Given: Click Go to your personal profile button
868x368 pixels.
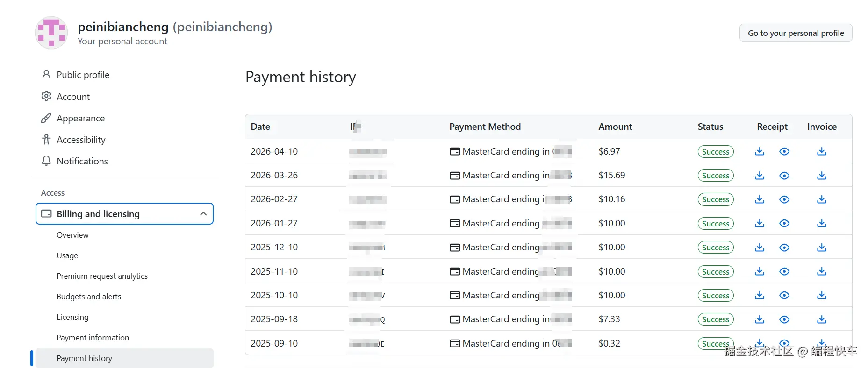Looking at the screenshot, I should point(796,33).
